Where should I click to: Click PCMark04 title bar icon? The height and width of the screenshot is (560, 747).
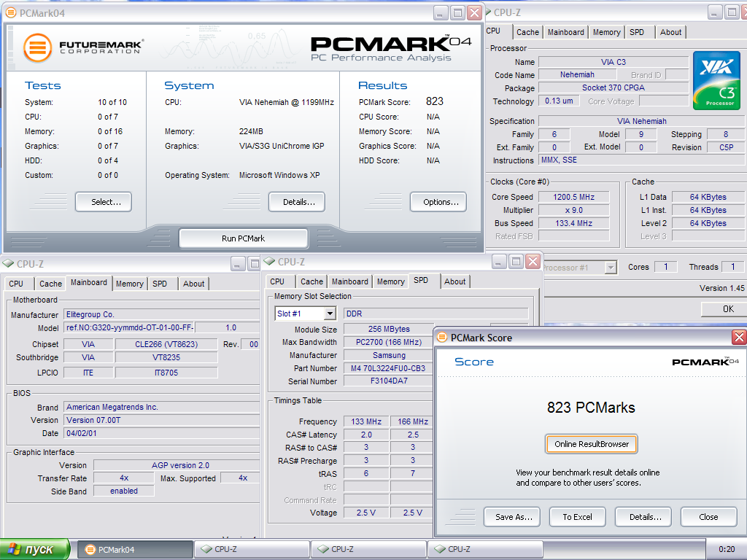tap(10, 13)
